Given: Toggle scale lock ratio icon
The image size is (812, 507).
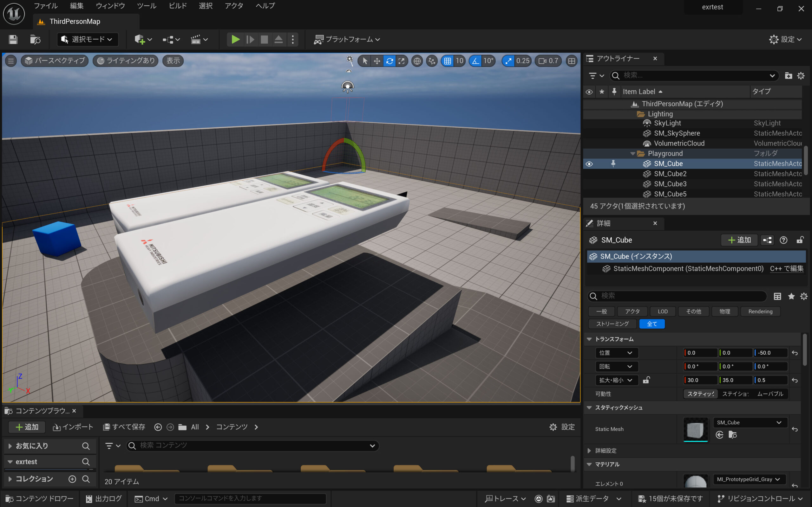Looking at the screenshot, I should coord(646,380).
